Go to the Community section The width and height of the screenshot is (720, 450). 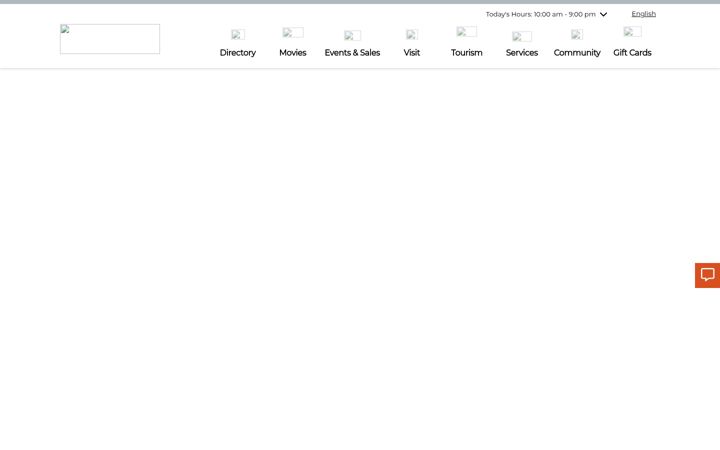(577, 53)
